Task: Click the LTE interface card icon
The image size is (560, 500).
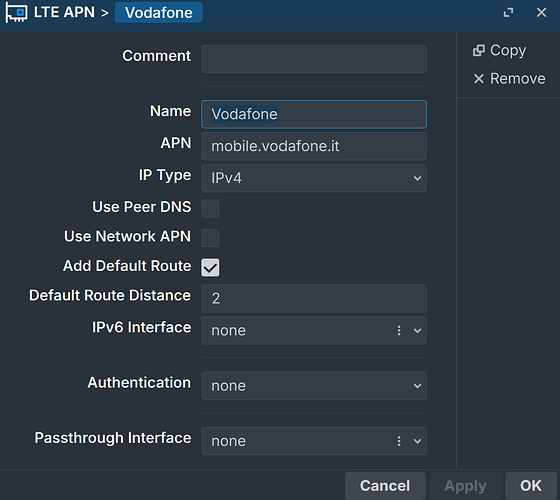Action: pos(16,12)
